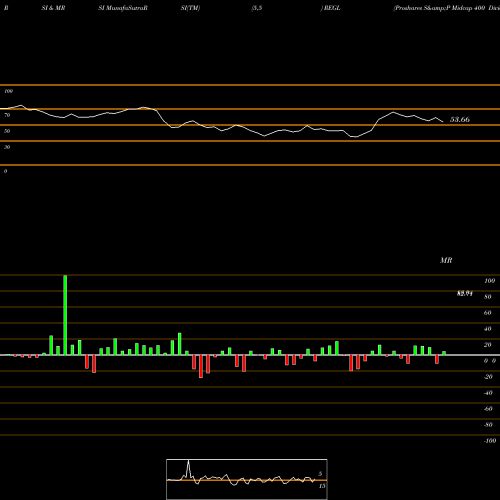
Task: Click the 'Proshares S&P Midcap 400' title text
Action: pyautogui.click(x=440, y=8)
